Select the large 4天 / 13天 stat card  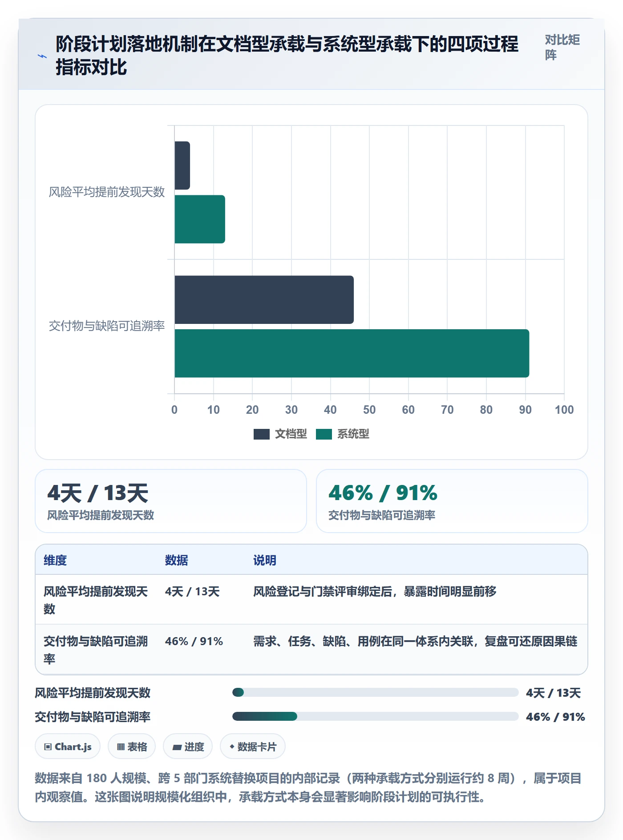[171, 501]
